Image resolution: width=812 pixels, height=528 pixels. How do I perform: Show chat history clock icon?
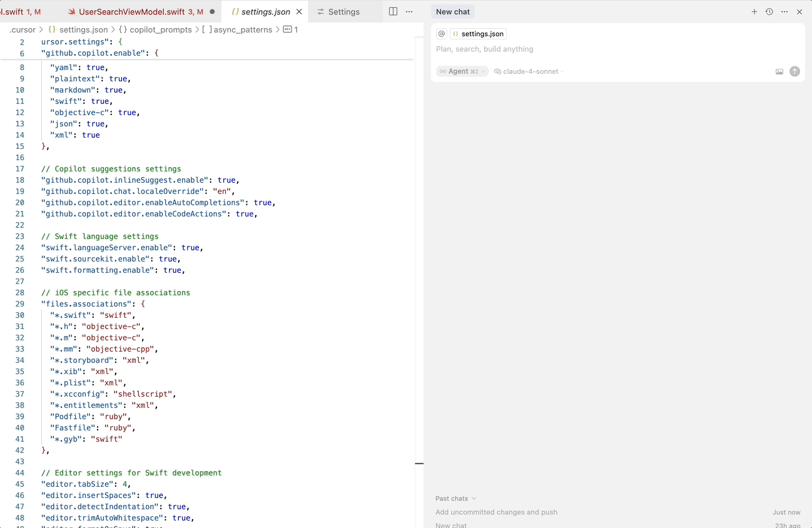coord(769,12)
